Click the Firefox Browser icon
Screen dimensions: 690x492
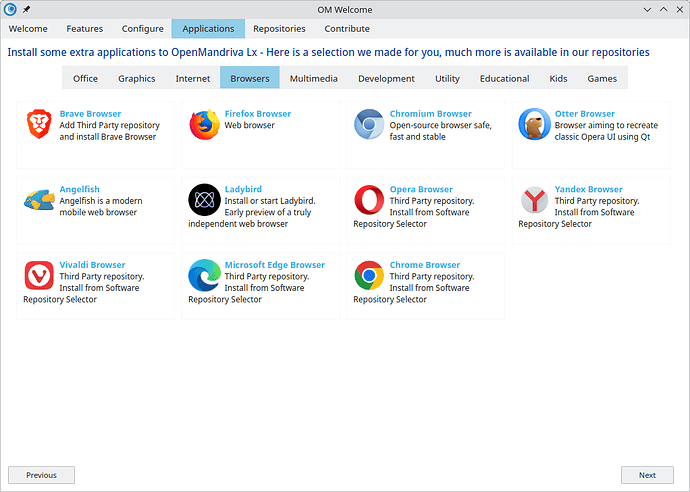click(x=205, y=125)
